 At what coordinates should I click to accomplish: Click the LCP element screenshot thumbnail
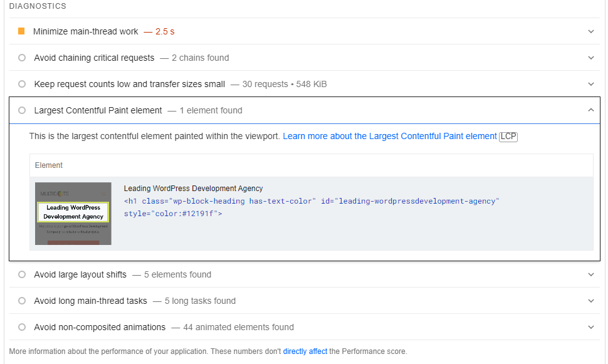(73, 214)
